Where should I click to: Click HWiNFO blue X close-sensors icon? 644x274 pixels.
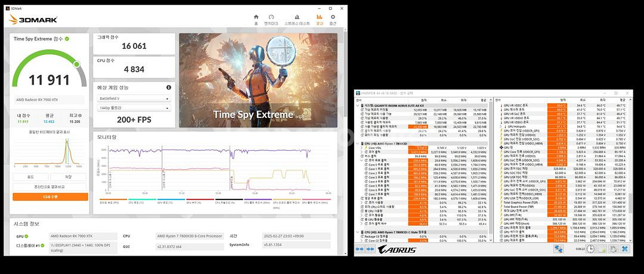625,249
